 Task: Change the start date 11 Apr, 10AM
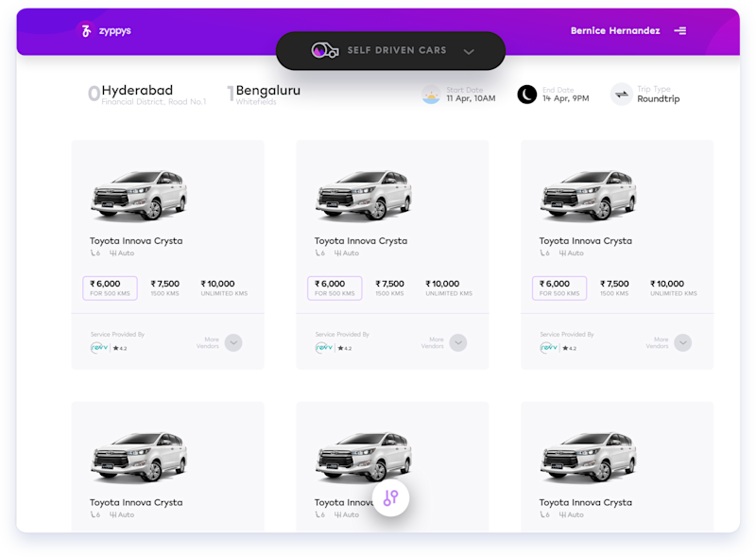click(471, 98)
